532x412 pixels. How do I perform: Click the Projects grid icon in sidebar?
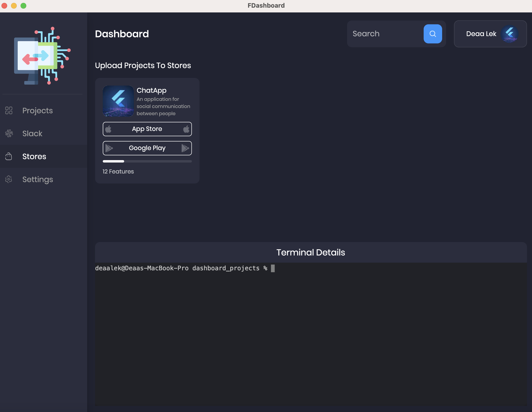pos(9,110)
